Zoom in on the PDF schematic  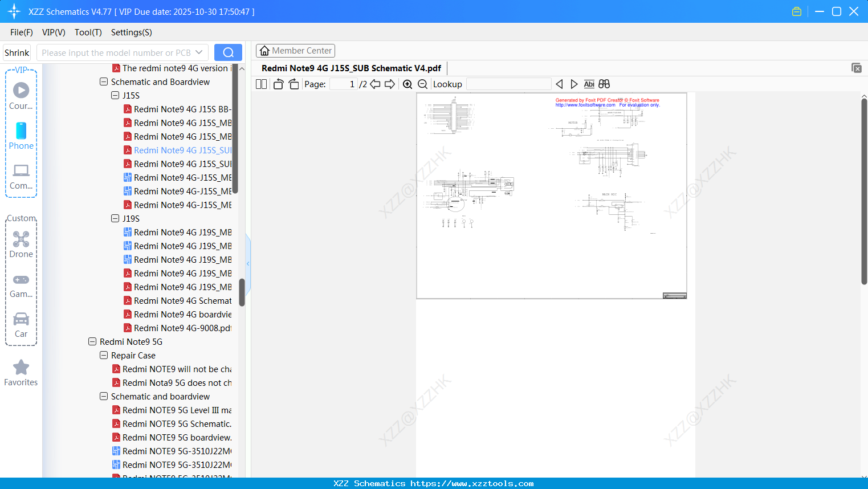point(407,84)
